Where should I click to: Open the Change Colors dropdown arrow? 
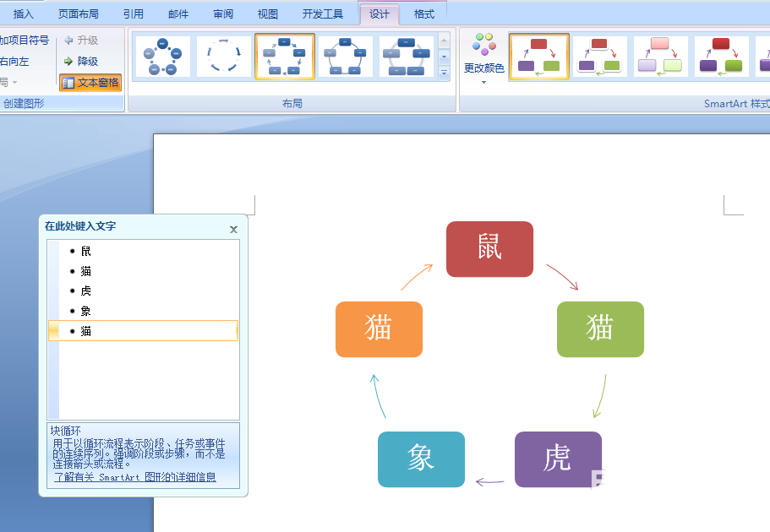(x=484, y=83)
